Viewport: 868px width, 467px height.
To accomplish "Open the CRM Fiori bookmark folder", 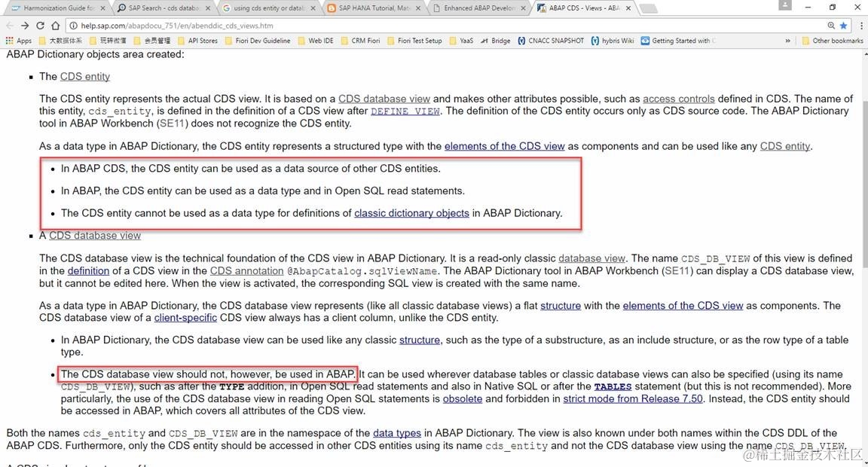I will pyautogui.click(x=360, y=41).
